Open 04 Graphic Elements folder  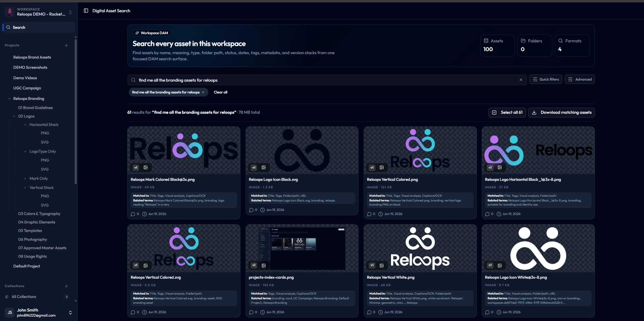click(x=37, y=222)
